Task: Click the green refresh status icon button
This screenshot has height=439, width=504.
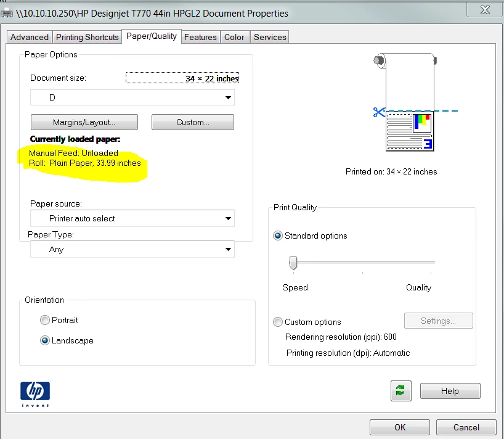Action: point(400,391)
